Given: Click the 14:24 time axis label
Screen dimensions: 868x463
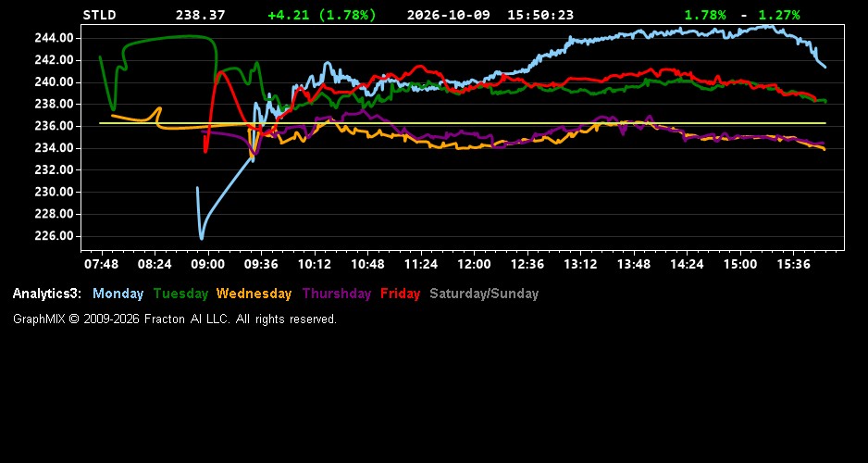Looking at the screenshot, I should tap(687, 265).
